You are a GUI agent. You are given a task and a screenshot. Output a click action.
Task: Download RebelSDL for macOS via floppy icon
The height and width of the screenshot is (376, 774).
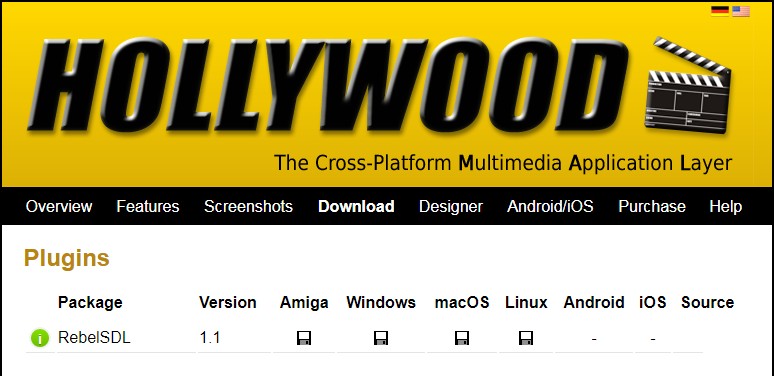(462, 338)
